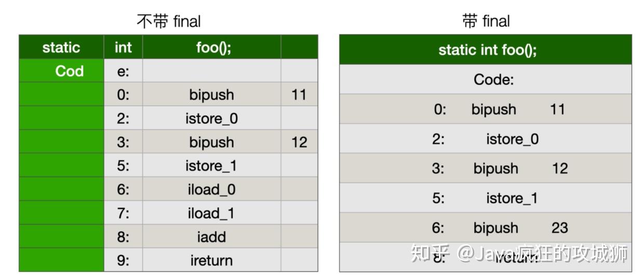Image resolution: width=644 pixels, height=280 pixels.
Task: Select the "istore_1" cell in right table
Action: tap(512, 198)
